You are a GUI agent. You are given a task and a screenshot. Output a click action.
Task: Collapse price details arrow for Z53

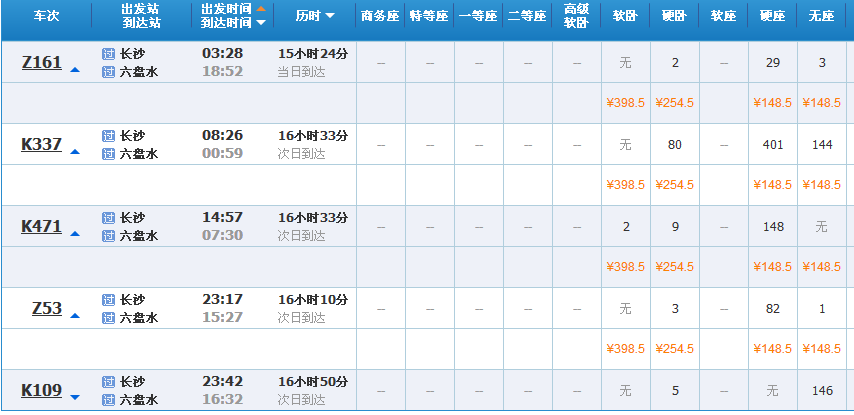tap(75, 315)
